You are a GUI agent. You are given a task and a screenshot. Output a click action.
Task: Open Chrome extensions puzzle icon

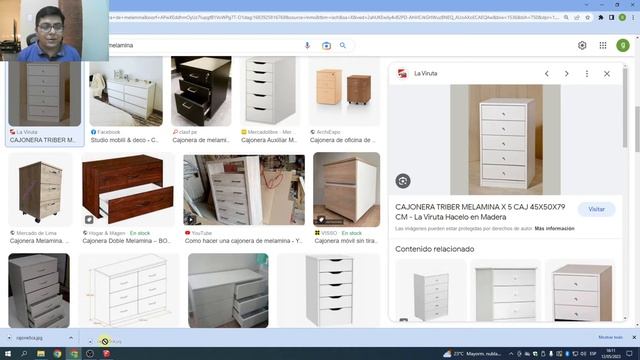601,18
